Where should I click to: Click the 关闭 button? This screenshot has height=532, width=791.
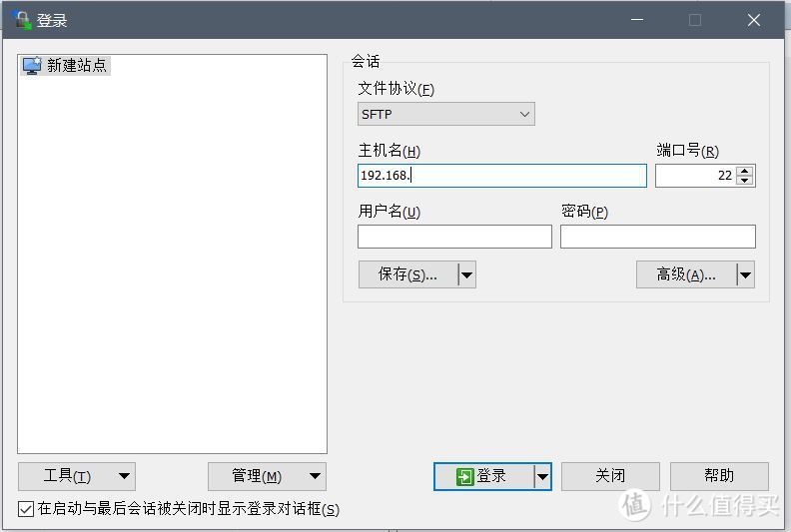[x=610, y=476]
